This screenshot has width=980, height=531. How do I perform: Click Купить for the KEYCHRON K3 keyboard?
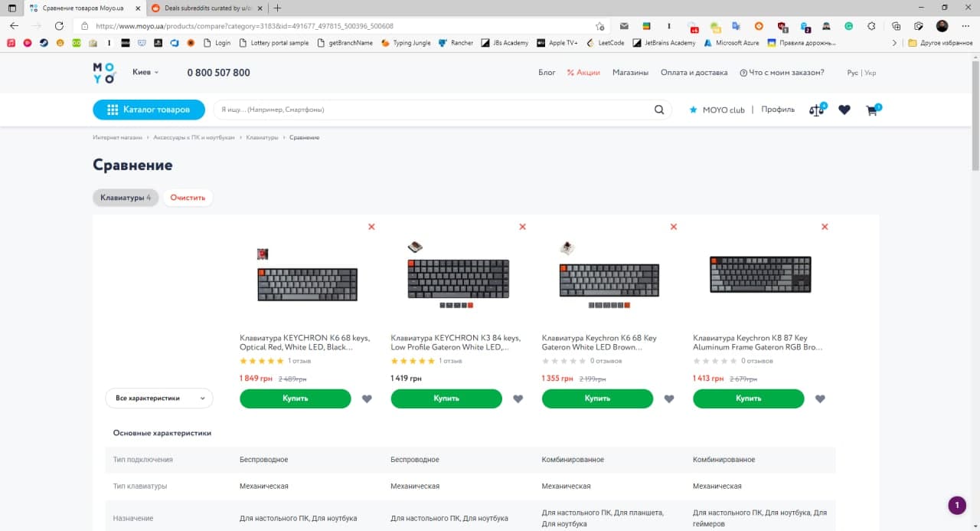[446, 398]
